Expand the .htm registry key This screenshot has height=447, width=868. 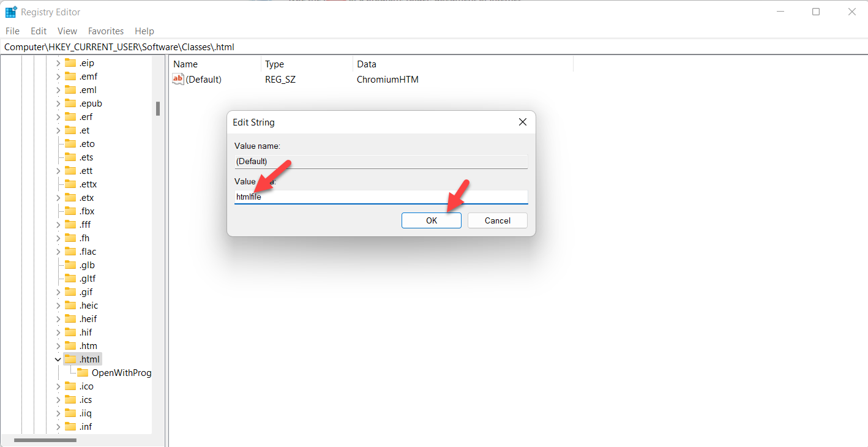58,346
